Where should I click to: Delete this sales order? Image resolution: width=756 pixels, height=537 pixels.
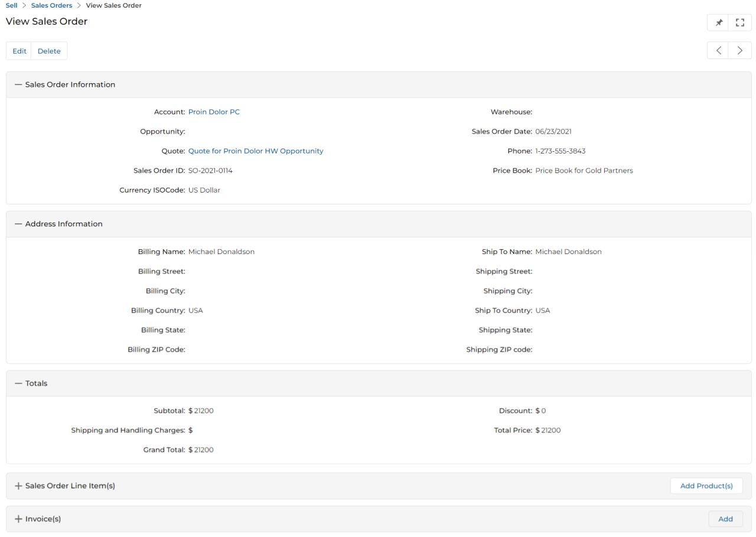click(49, 51)
